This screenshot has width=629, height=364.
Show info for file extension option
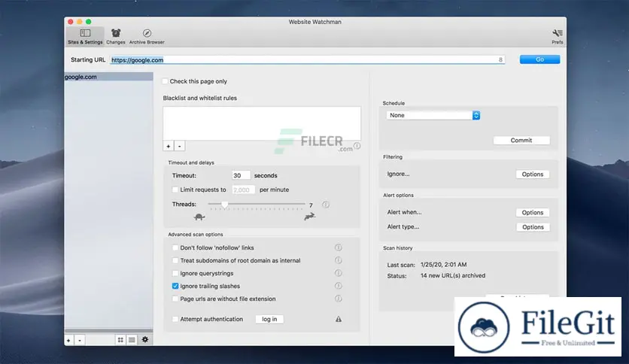pos(338,299)
